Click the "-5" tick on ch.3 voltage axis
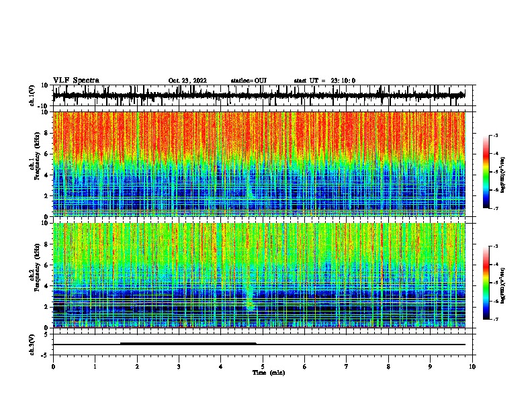 point(46,355)
